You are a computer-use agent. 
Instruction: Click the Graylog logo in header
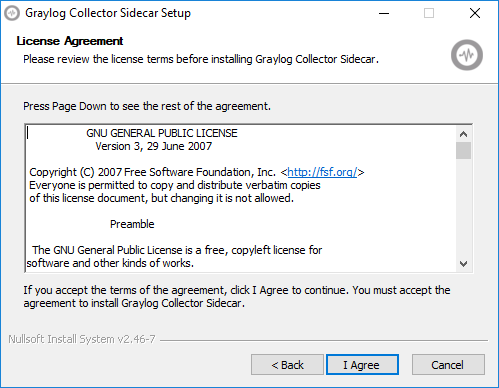pos(467,55)
